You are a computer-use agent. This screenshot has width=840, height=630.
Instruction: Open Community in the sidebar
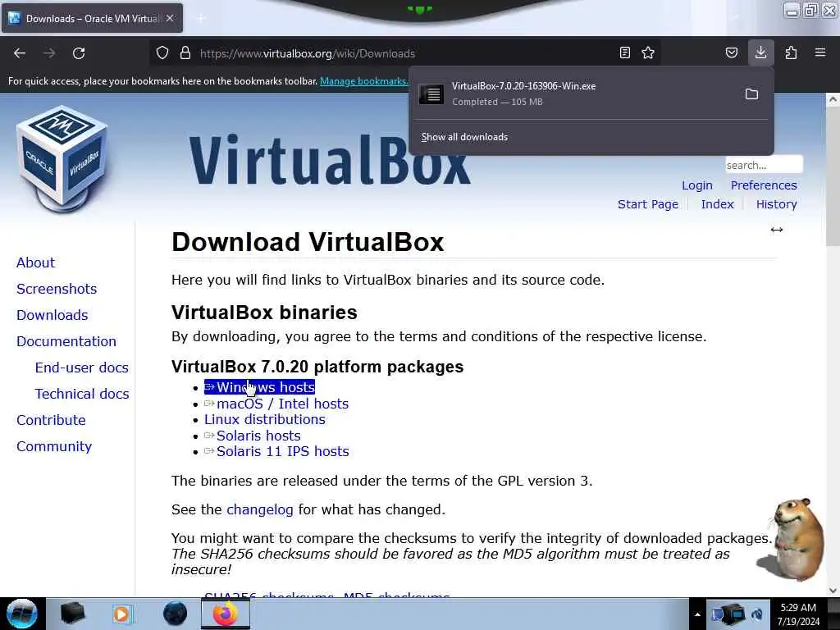[54, 446]
